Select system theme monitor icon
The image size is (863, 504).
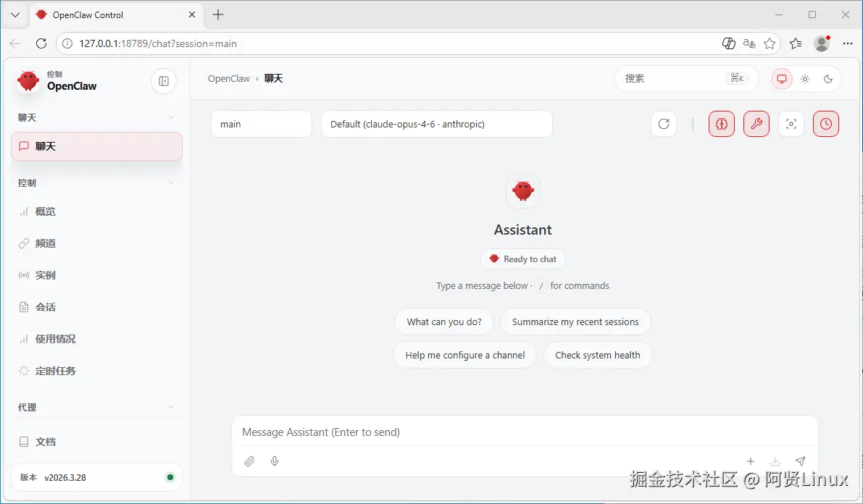pos(782,79)
